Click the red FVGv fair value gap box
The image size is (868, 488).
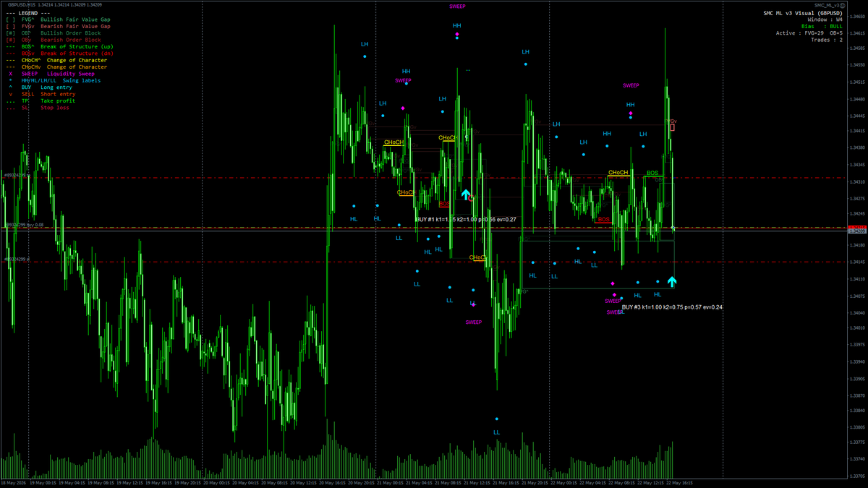pyautogui.click(x=672, y=127)
